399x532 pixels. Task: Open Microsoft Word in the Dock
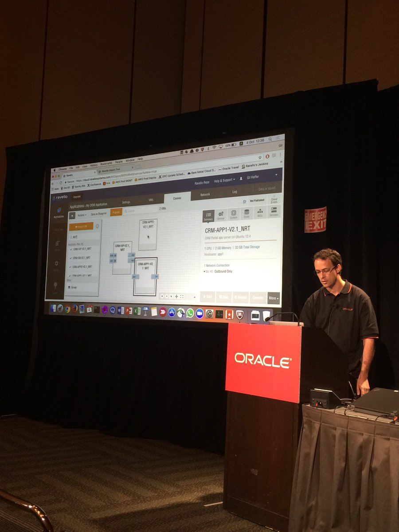[x=121, y=310]
